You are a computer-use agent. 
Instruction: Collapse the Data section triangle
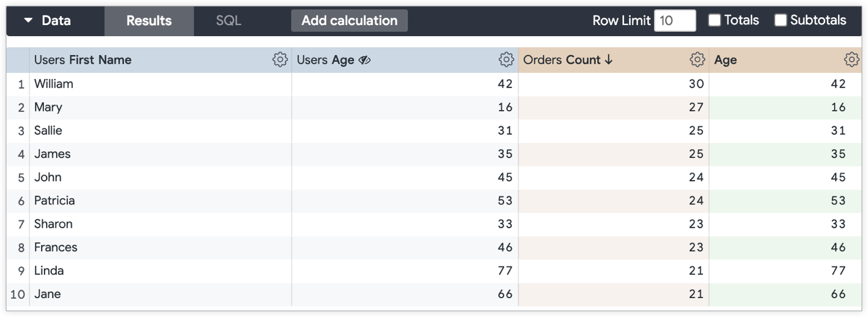click(x=28, y=20)
